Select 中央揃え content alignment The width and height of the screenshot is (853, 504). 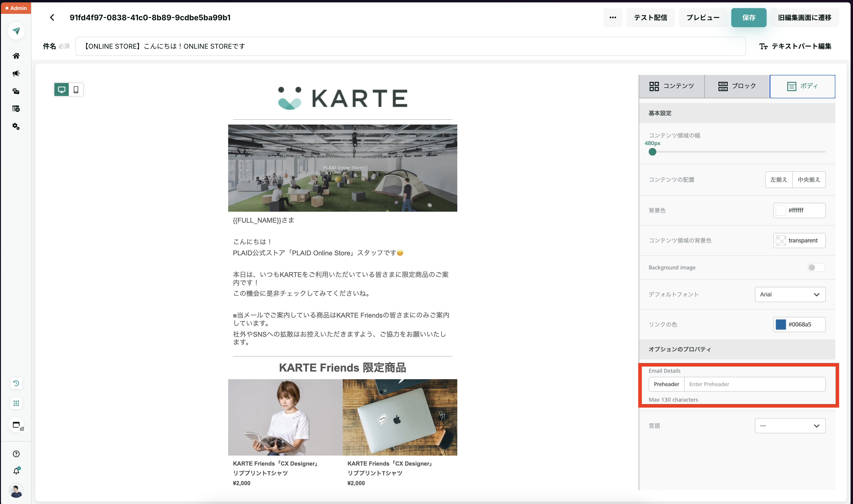809,180
